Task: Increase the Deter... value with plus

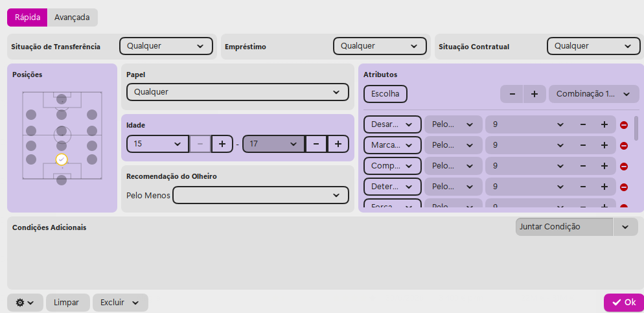Action: coord(604,187)
